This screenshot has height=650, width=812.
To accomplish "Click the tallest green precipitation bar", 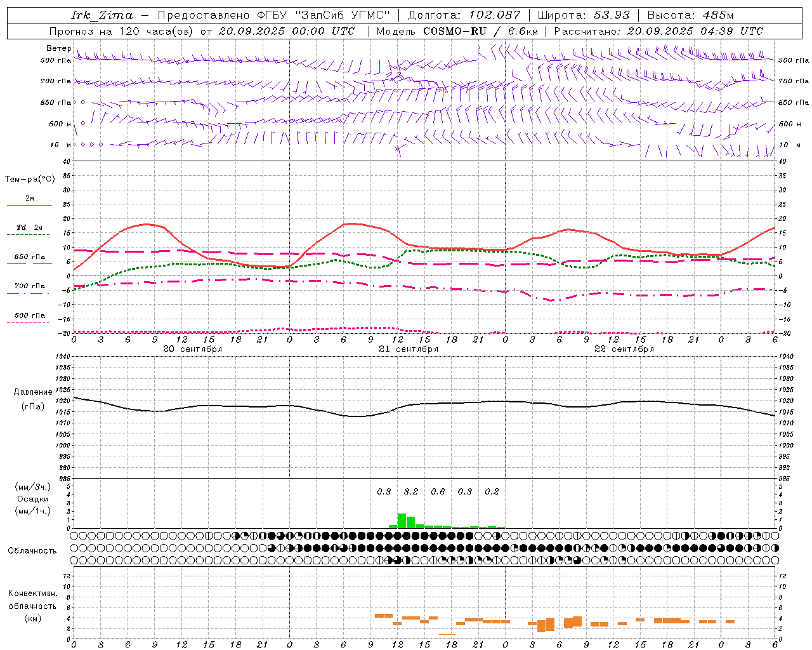I will click(x=402, y=521).
